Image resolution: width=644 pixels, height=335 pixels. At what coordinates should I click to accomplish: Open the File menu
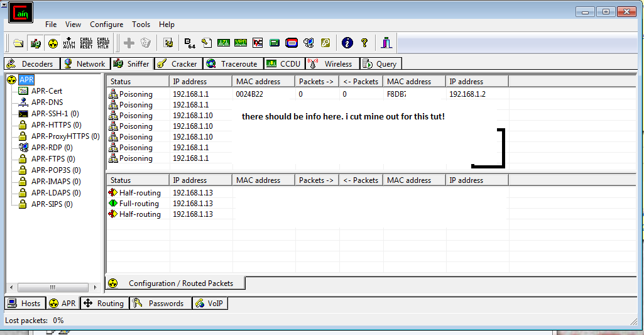tap(51, 25)
